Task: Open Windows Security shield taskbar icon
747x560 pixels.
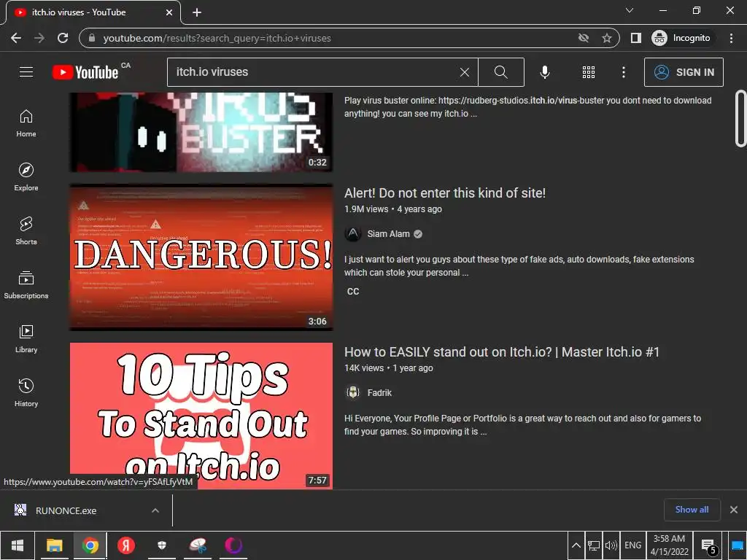Action: (162, 545)
